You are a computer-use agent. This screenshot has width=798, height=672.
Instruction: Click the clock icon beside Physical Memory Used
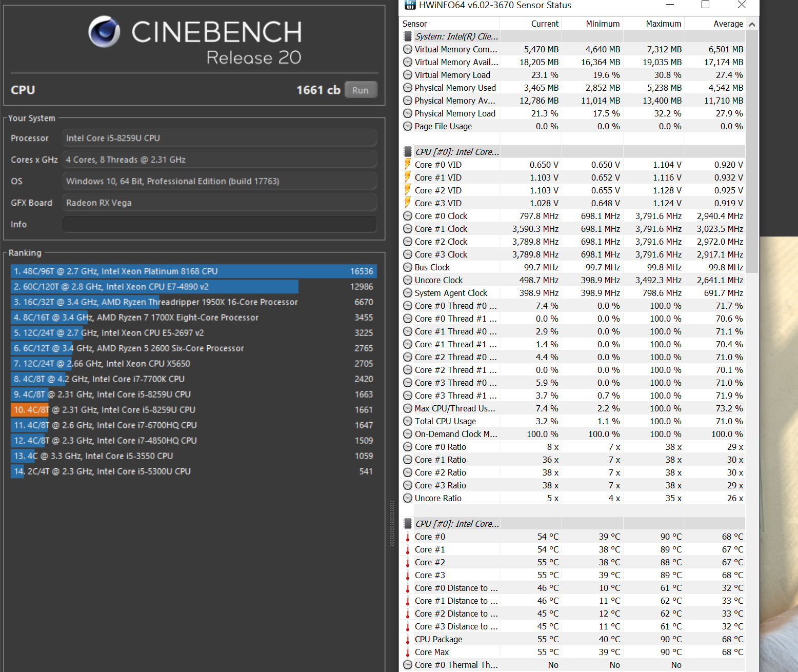(408, 88)
